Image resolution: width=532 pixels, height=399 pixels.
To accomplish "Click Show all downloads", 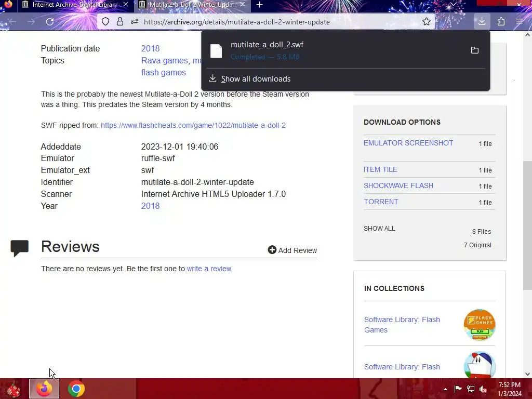I will (256, 79).
